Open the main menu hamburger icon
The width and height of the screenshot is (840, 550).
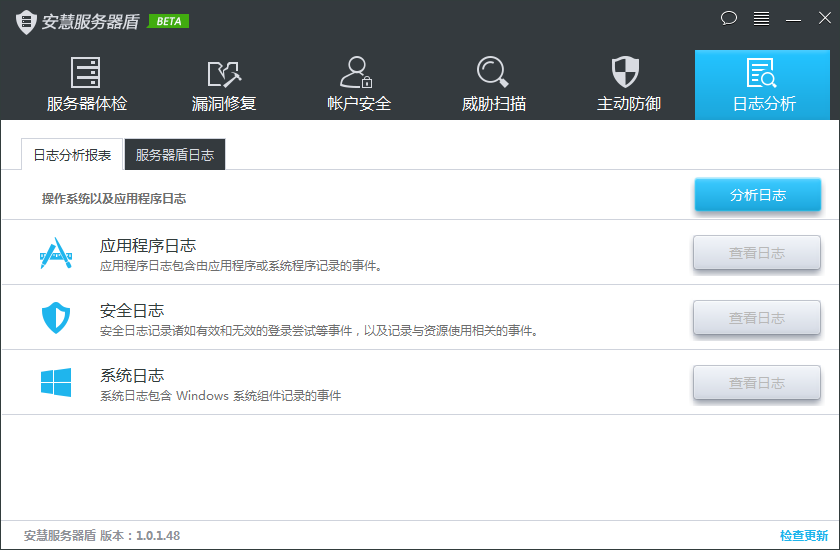[761, 18]
